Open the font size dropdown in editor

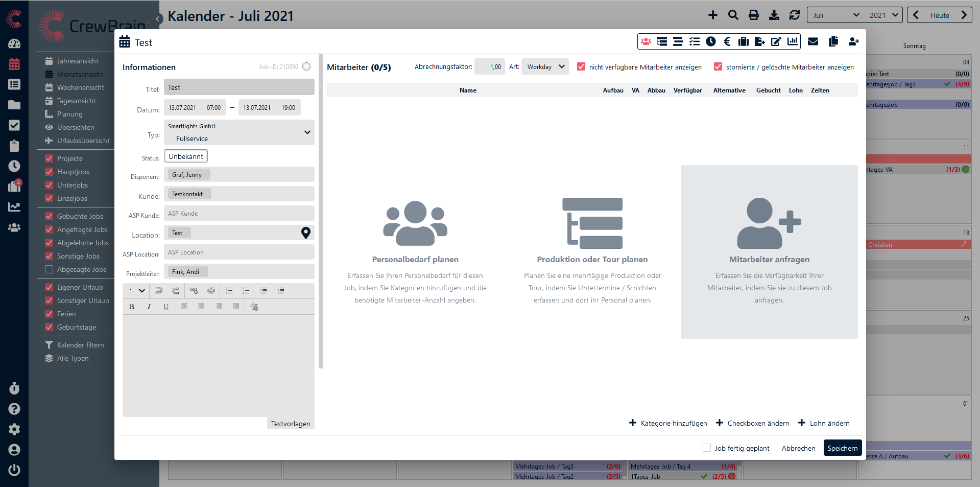click(x=136, y=291)
